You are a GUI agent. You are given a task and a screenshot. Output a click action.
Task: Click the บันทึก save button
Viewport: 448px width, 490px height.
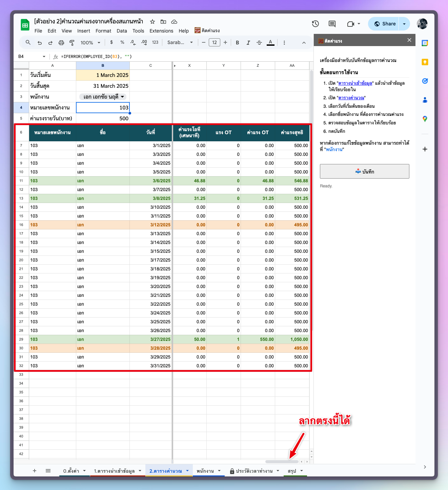pos(364,171)
